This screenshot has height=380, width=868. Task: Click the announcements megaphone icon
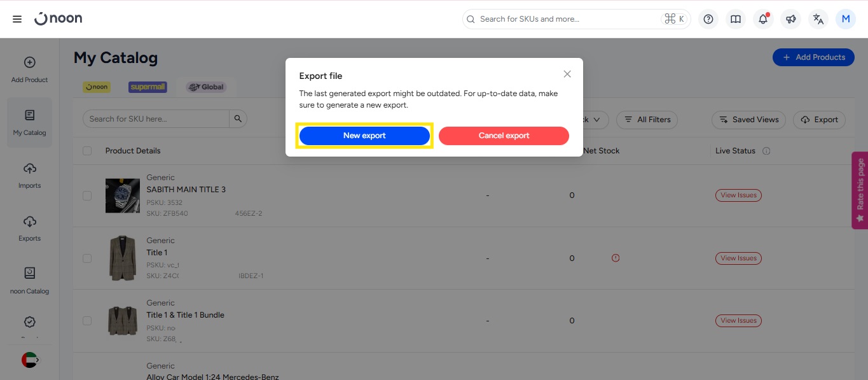click(790, 19)
